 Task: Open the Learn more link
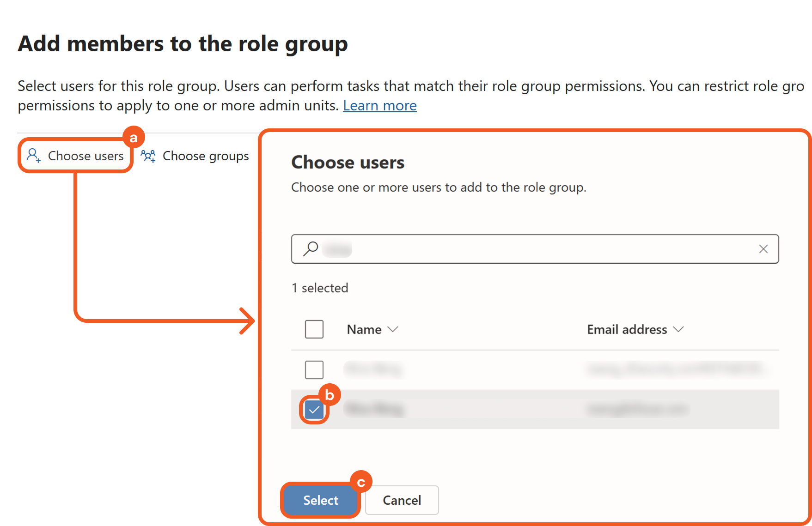pos(379,106)
